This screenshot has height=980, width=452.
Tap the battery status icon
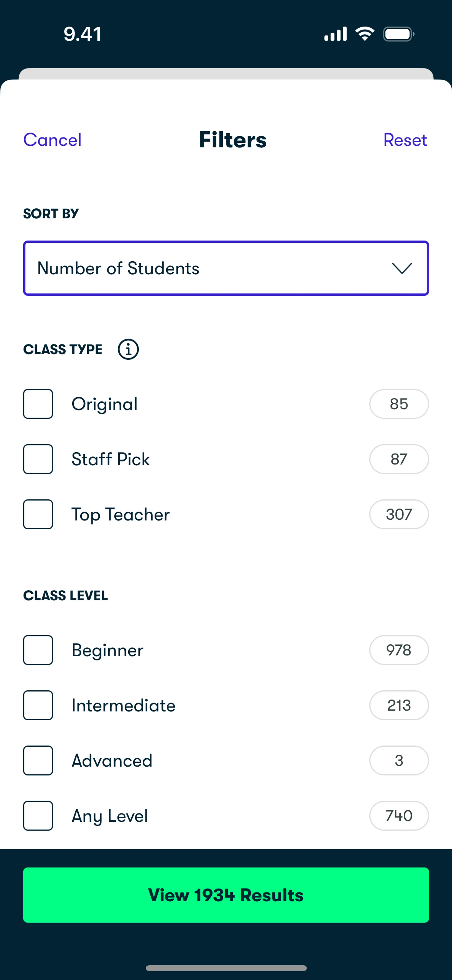click(x=398, y=34)
